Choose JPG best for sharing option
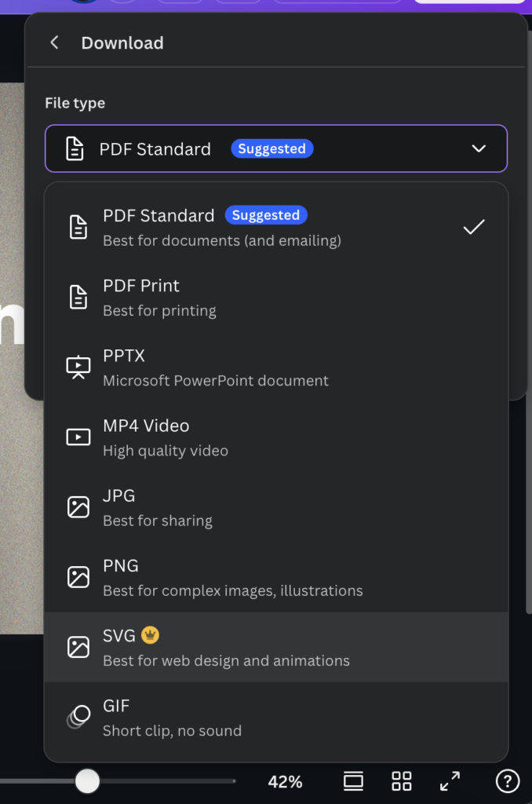This screenshot has width=532, height=804. click(x=275, y=507)
